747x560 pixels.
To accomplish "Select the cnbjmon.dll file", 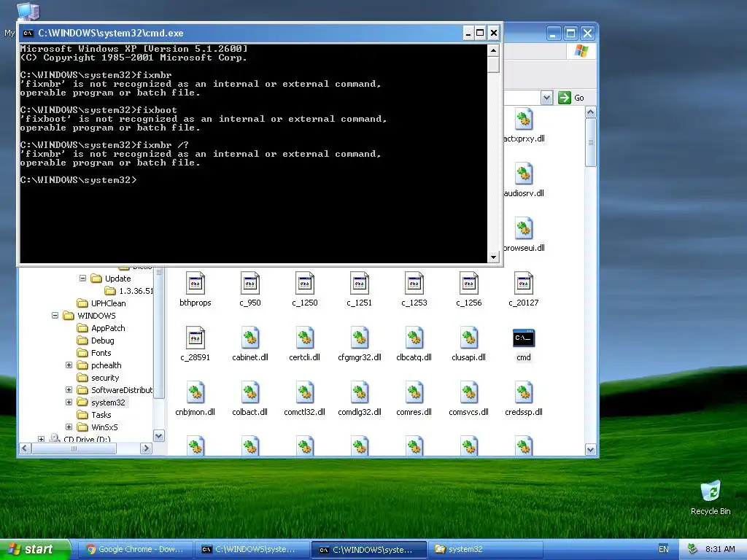I will [x=196, y=398].
